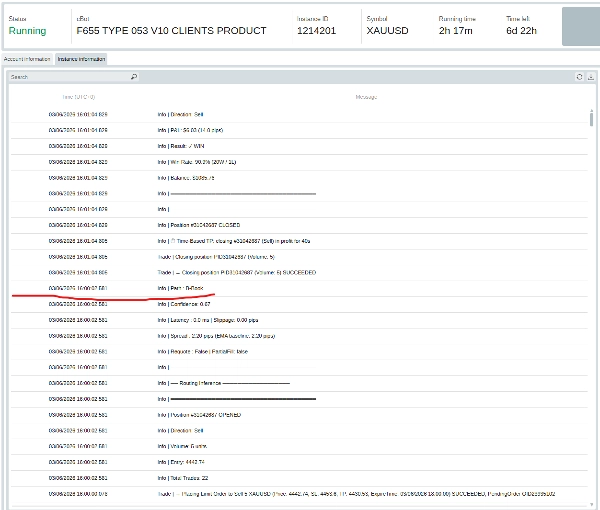
Task: Select the Balance log row
Action: pos(299,178)
